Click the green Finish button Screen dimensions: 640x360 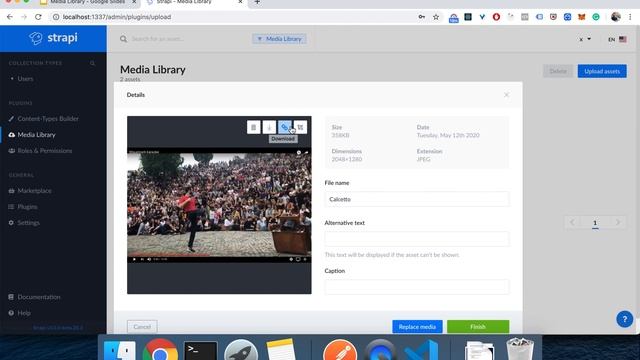point(478,327)
